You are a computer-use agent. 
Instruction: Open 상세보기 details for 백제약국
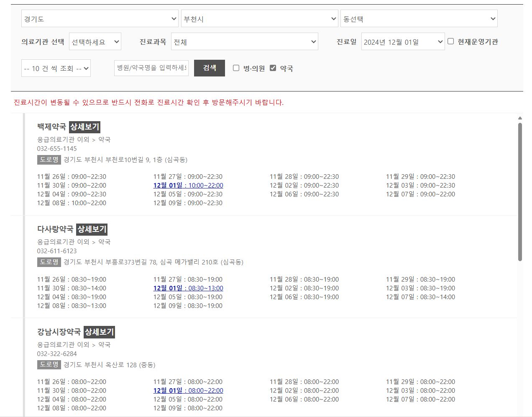coord(84,127)
